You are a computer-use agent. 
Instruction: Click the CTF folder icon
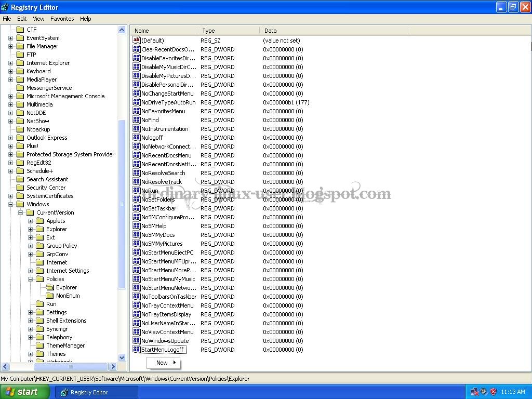(x=20, y=30)
